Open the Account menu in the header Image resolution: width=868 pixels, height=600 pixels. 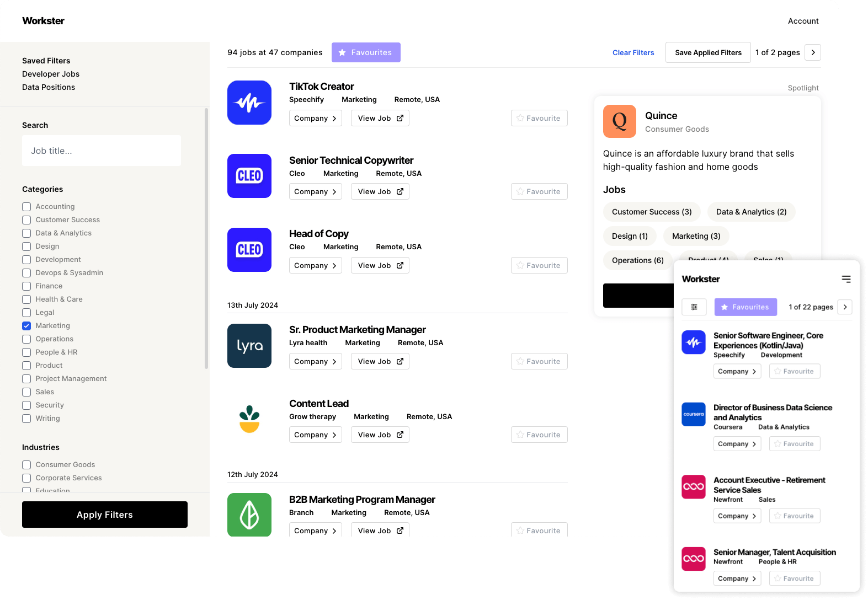(803, 21)
